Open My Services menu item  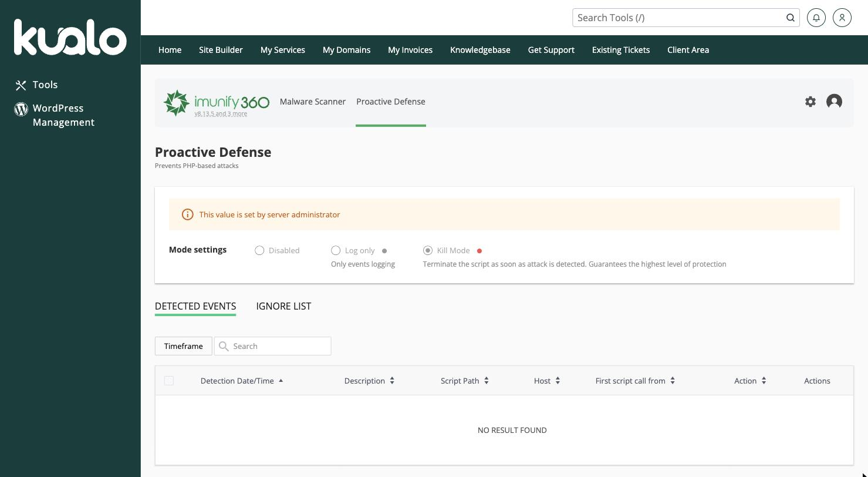pyautogui.click(x=283, y=50)
